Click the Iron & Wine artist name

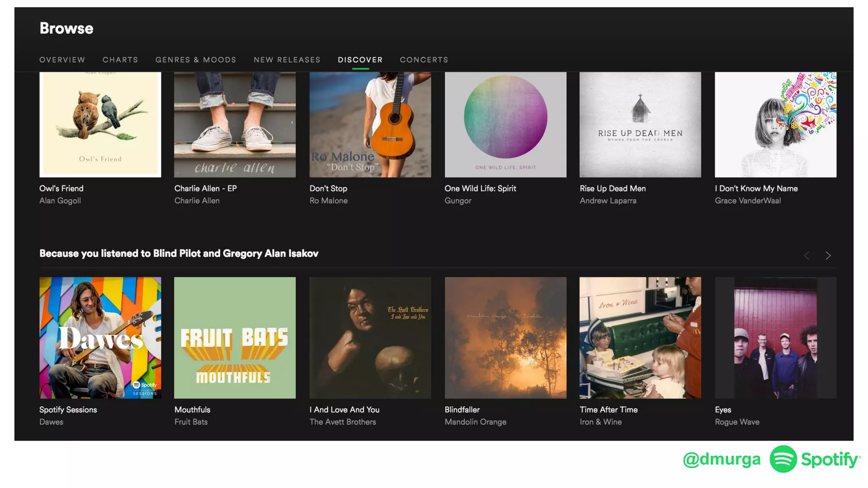(601, 422)
